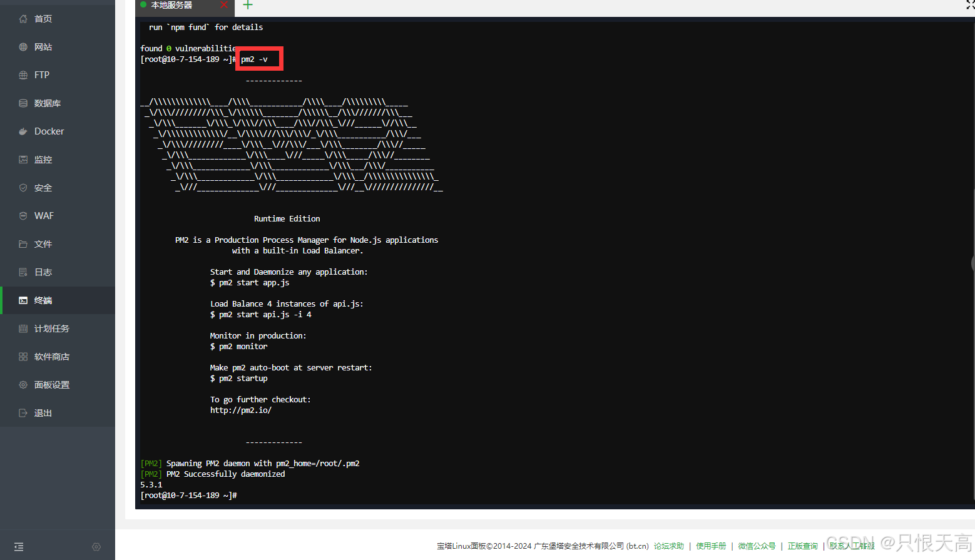Open 首页 menu item
The image size is (975, 560).
pos(58,19)
